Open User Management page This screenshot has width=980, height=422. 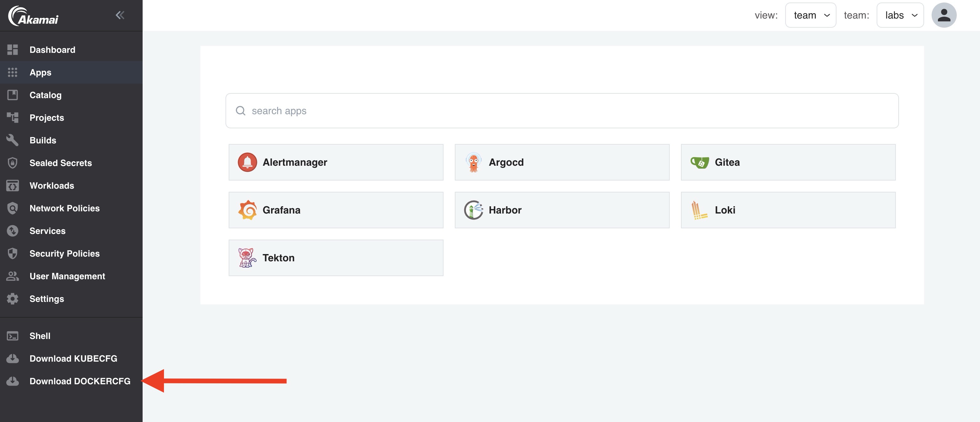[71, 276]
